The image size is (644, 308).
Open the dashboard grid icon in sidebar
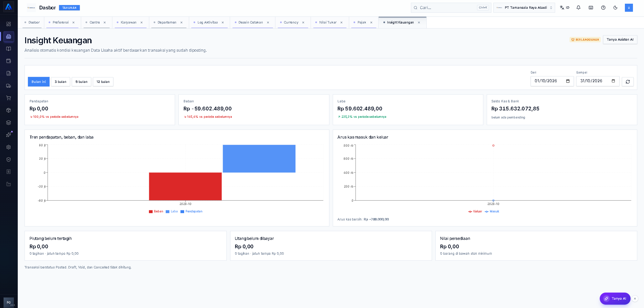coord(9,24)
